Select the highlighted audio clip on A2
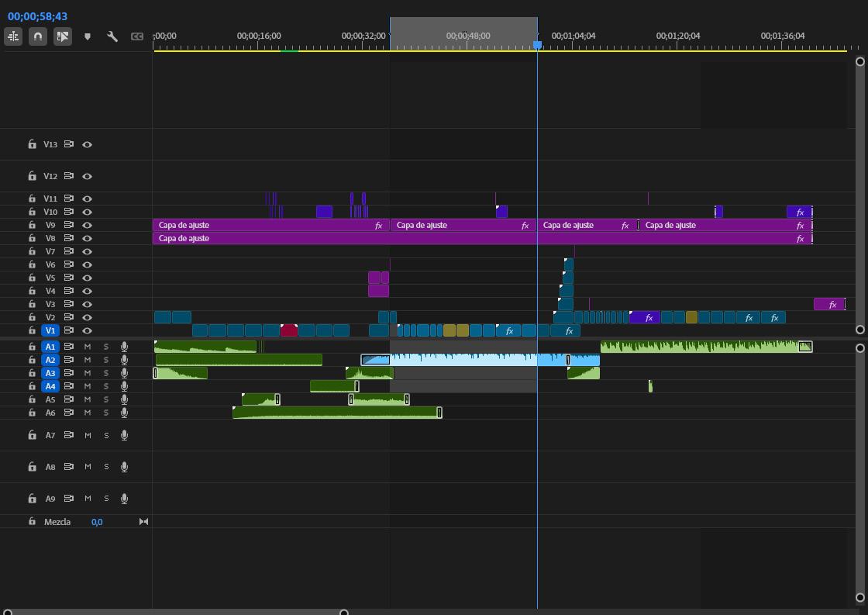 coord(480,360)
